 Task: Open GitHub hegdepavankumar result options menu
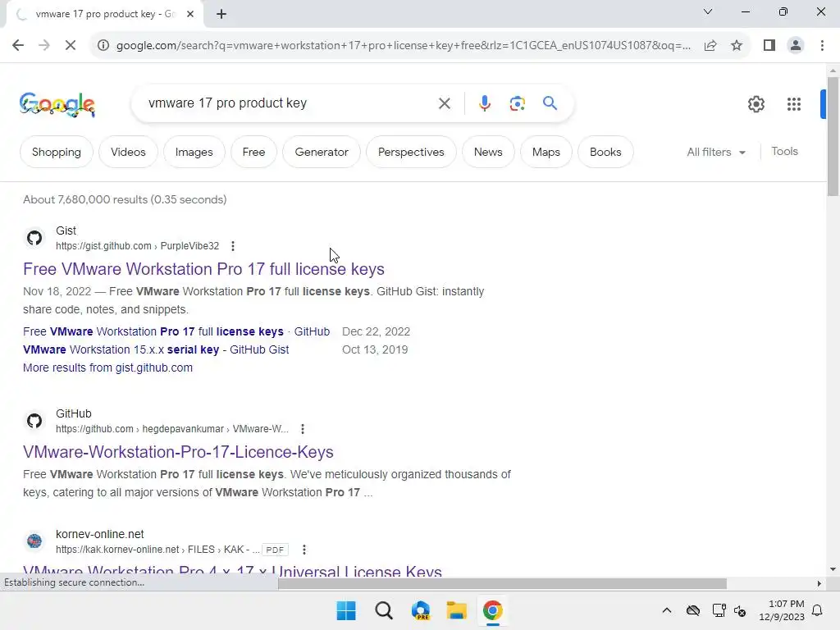pos(303,429)
